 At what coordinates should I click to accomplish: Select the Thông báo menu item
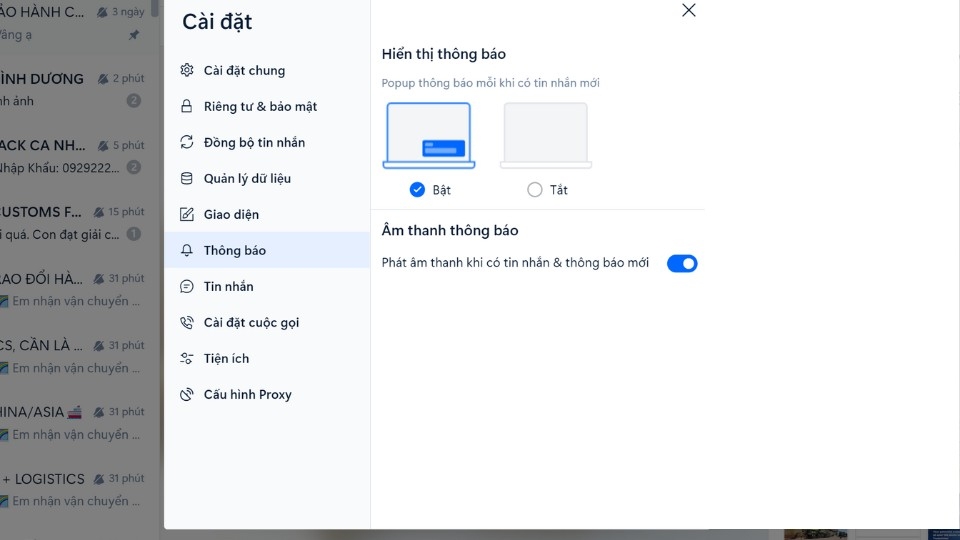pyautogui.click(x=267, y=250)
